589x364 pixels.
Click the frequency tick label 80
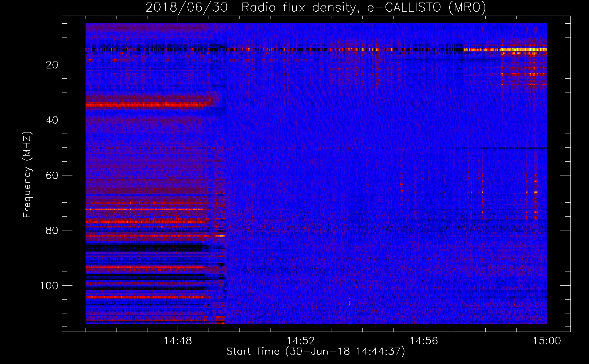click(52, 230)
